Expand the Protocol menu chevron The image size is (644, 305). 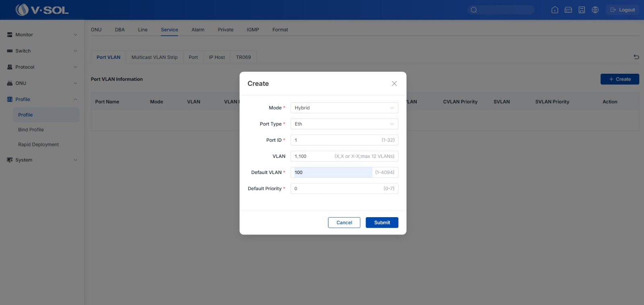click(x=75, y=67)
